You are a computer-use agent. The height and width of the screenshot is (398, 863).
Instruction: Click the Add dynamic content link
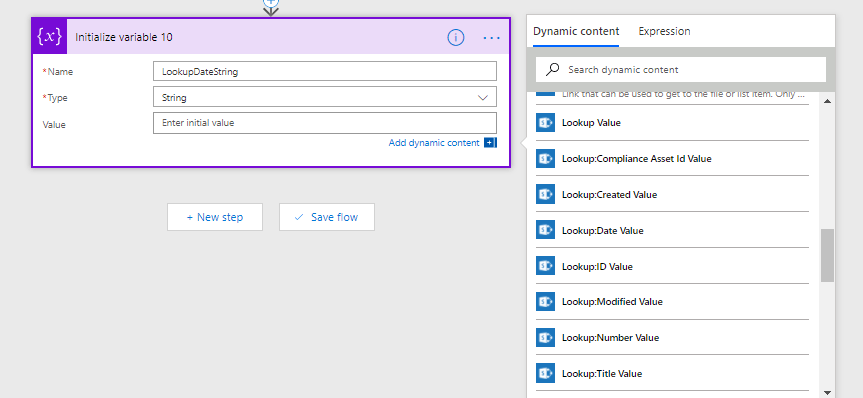[434, 143]
